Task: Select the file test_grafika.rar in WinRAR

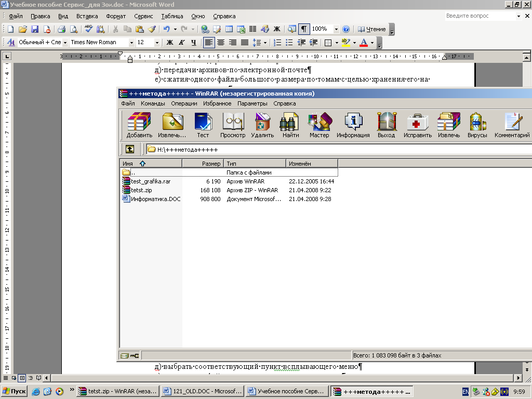Action: coord(151,181)
